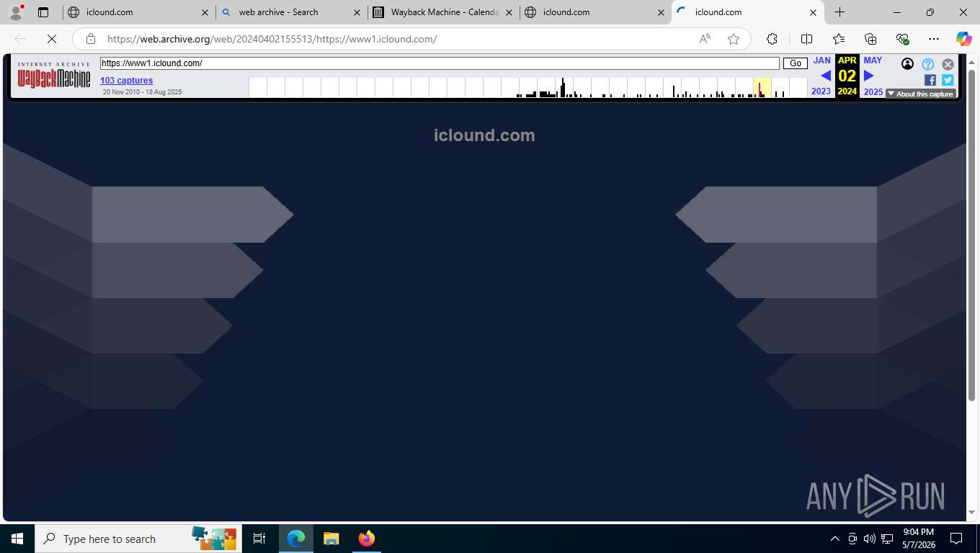Viewport: 980px width, 553px height.
Task: Click the browser address bar URL
Action: (x=272, y=39)
